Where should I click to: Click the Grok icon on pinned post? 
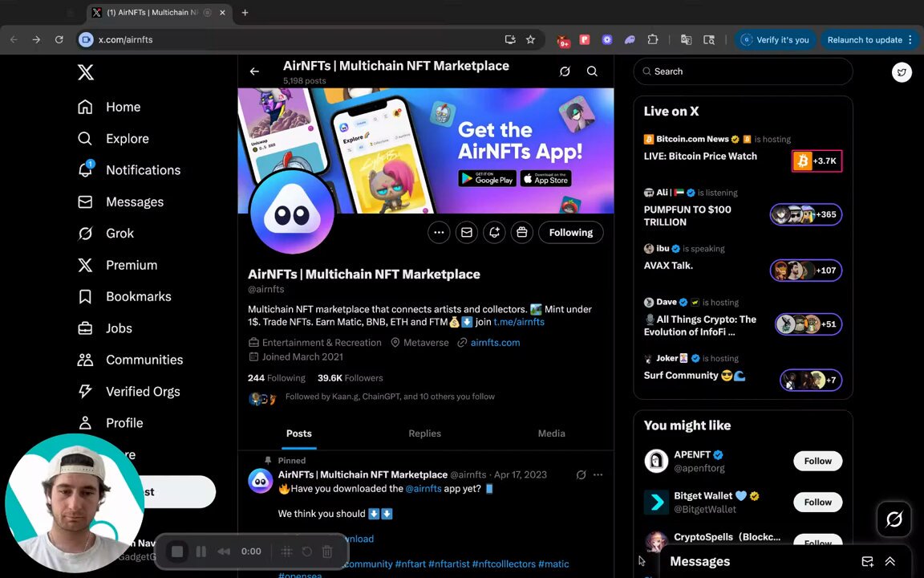point(581,474)
